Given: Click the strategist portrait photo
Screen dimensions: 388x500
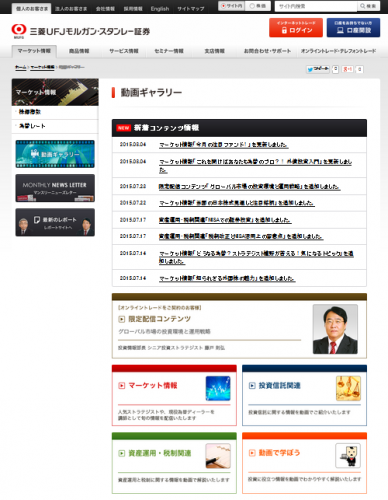Looking at the screenshot, I should tap(335, 329).
